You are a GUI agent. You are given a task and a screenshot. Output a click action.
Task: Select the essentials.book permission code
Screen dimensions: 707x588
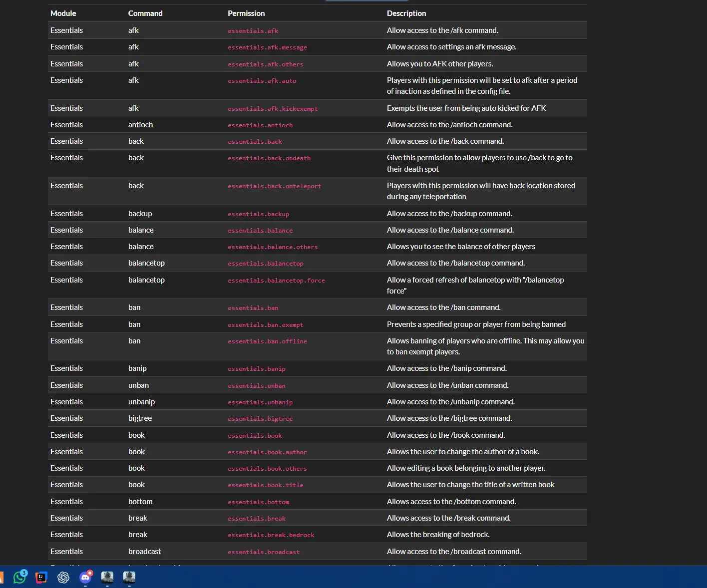[255, 436]
